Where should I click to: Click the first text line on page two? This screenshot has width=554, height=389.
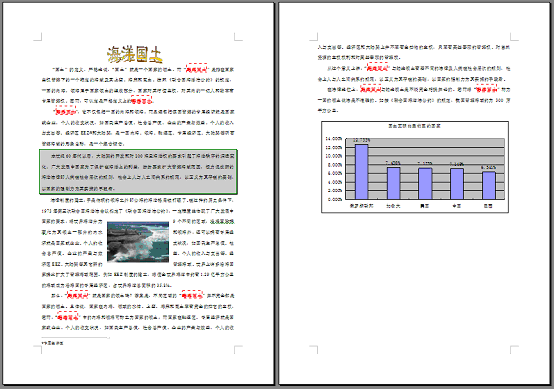[x=413, y=47]
